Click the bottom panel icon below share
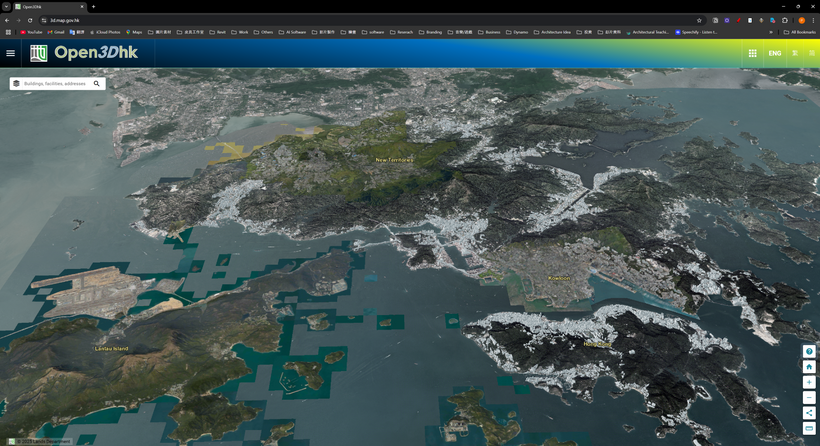The height and width of the screenshot is (446, 820). pyautogui.click(x=809, y=429)
